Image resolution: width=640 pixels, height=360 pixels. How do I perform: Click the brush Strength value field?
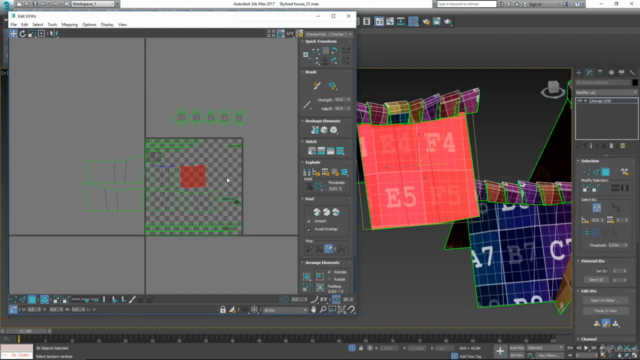340,100
